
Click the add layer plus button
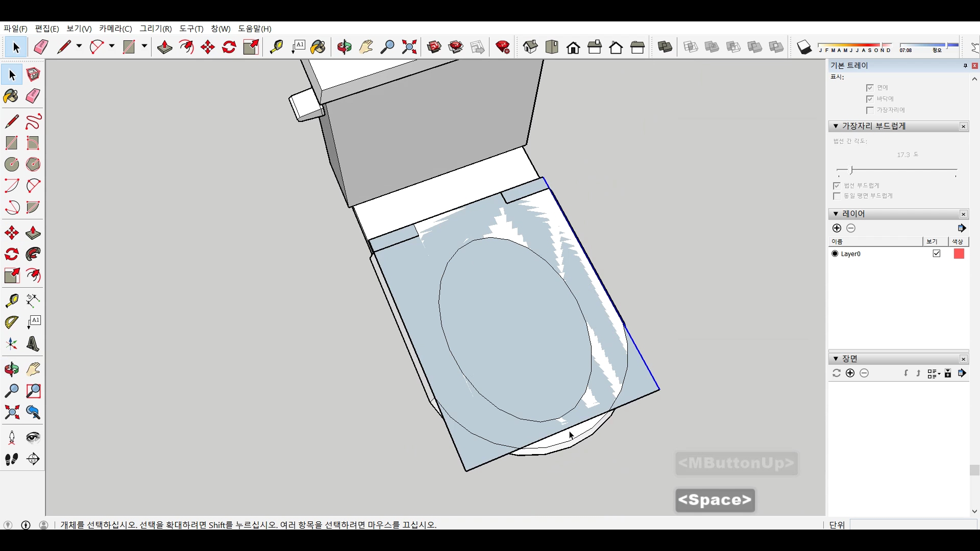pyautogui.click(x=837, y=228)
